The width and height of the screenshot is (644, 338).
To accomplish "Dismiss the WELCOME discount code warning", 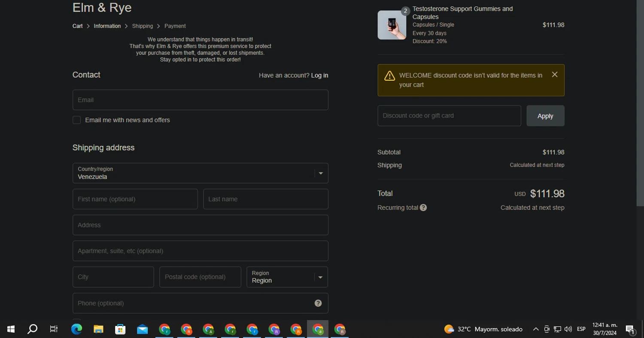I will click(555, 75).
